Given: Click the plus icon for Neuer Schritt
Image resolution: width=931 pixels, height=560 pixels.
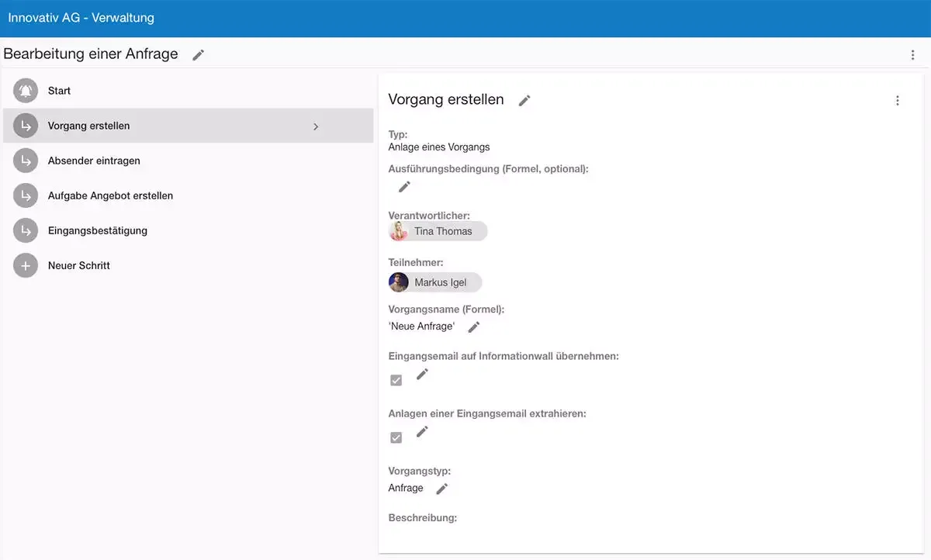Looking at the screenshot, I should [26, 265].
